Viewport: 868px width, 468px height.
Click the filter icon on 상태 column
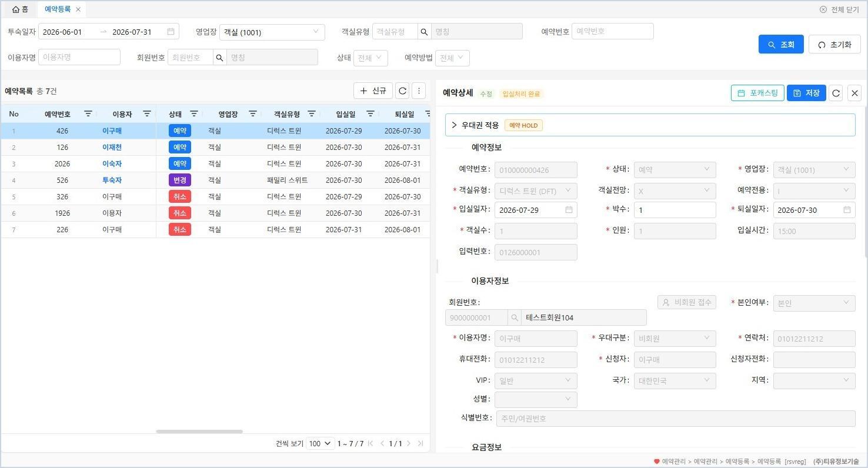(x=193, y=113)
